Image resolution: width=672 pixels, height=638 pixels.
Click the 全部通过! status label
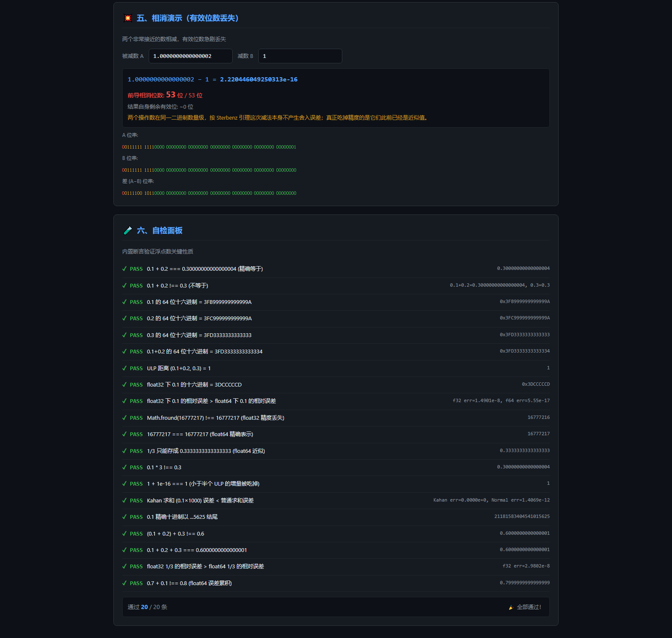529,607
